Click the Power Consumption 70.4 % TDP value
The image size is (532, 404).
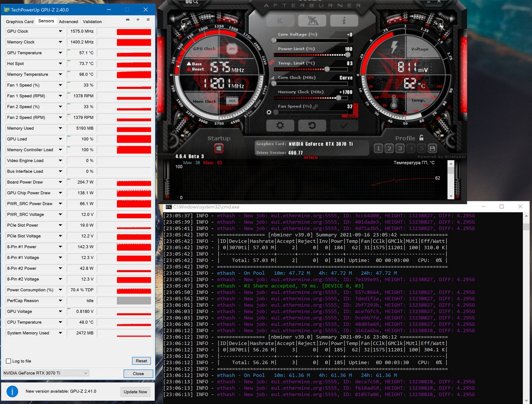[82, 290]
